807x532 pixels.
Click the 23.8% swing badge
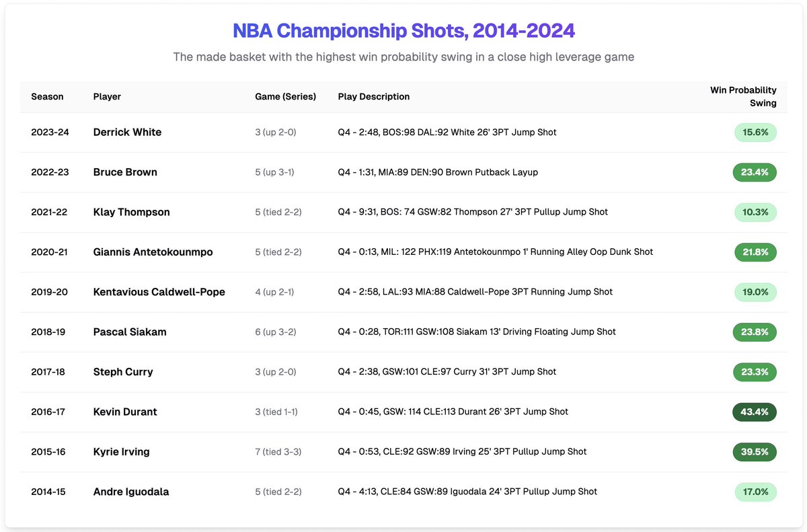755,332
